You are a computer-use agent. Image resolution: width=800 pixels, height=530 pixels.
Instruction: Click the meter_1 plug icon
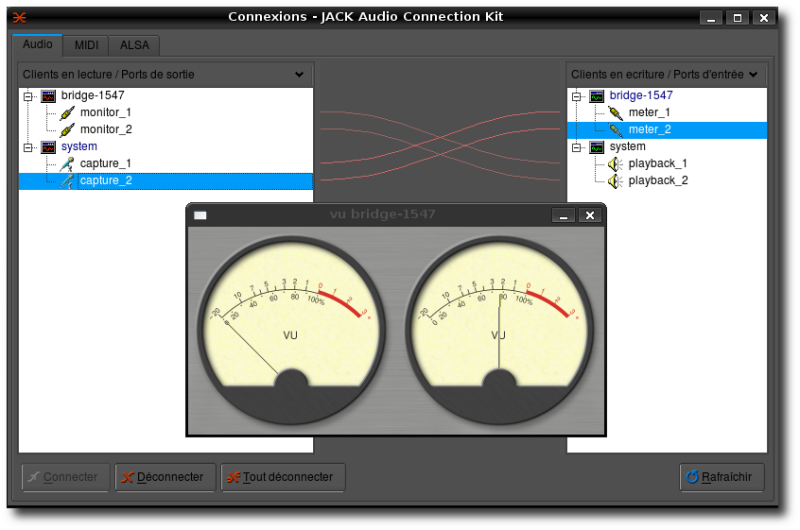[x=615, y=113]
